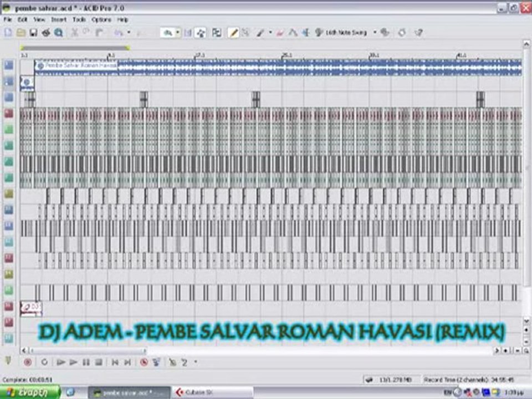
Task: Click the first blue track icon
Action: pos(9,65)
